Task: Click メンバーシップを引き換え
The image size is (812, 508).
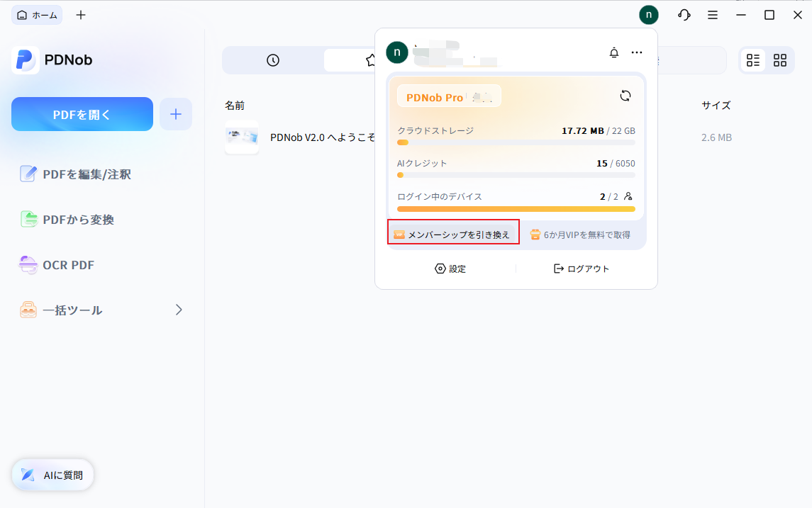Action: (x=452, y=235)
